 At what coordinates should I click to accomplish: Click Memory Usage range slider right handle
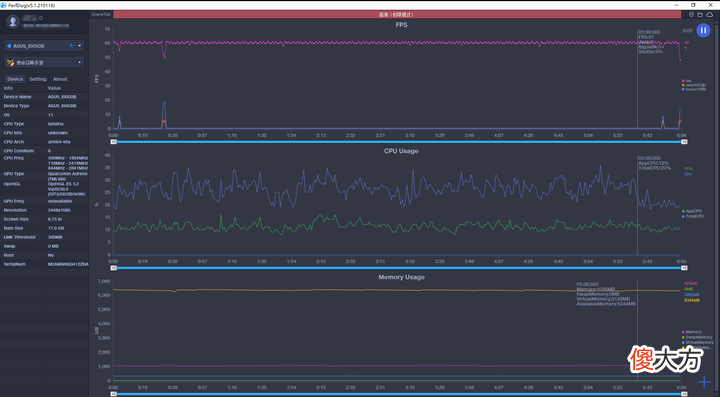coord(684,394)
